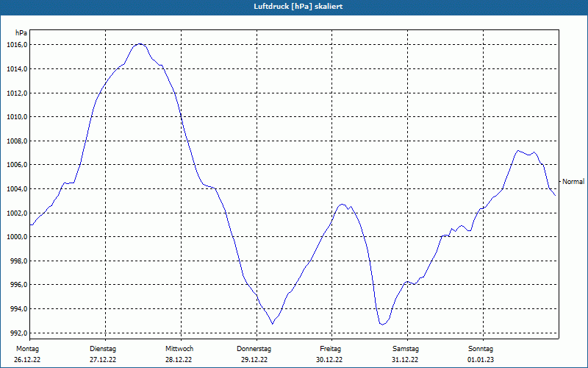The image size is (588, 368).
Task: Select the Freitag day label
Action: pyautogui.click(x=330, y=349)
